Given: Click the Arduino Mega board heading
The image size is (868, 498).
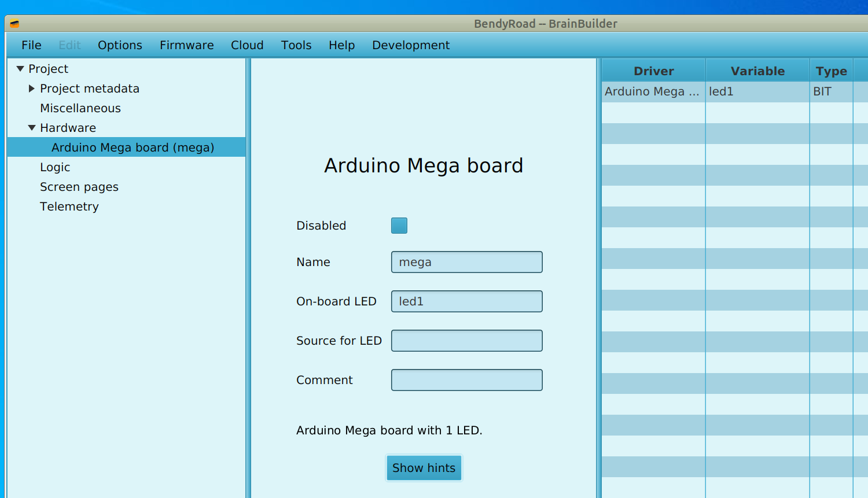Looking at the screenshot, I should pos(424,165).
